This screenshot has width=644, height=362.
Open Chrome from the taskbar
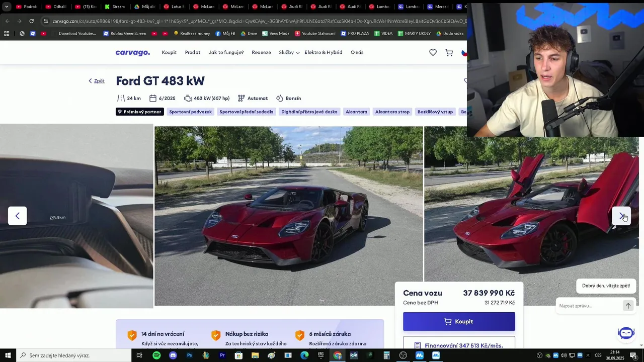click(338, 355)
